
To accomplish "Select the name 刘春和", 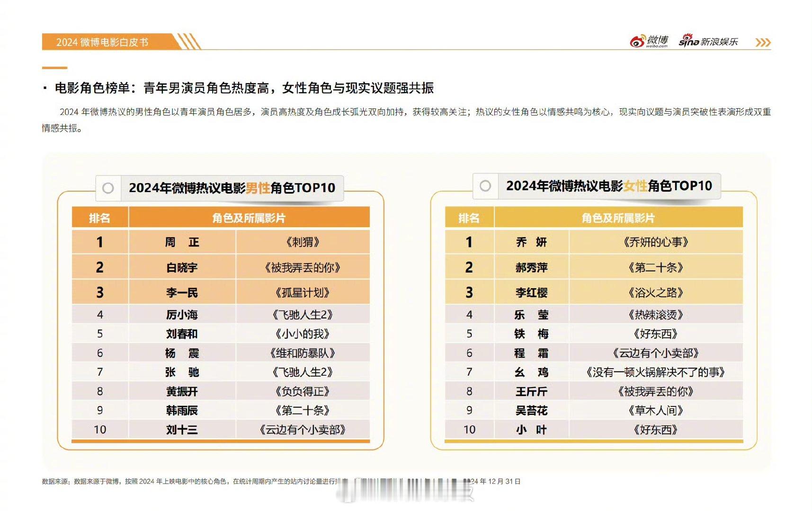I will (x=182, y=334).
